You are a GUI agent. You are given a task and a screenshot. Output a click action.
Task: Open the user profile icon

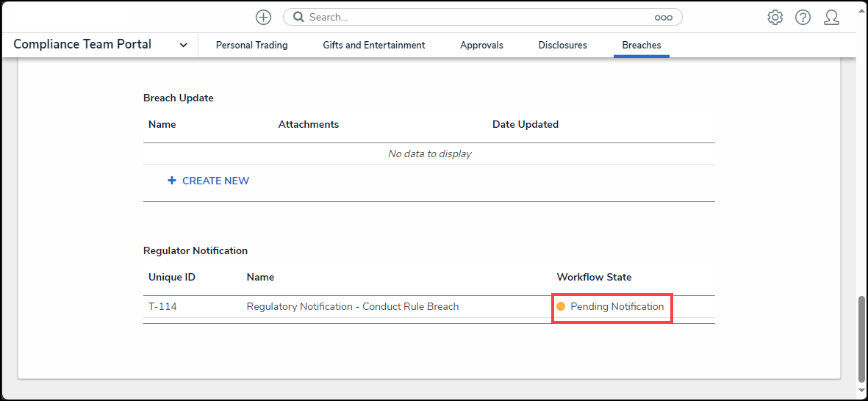[831, 18]
